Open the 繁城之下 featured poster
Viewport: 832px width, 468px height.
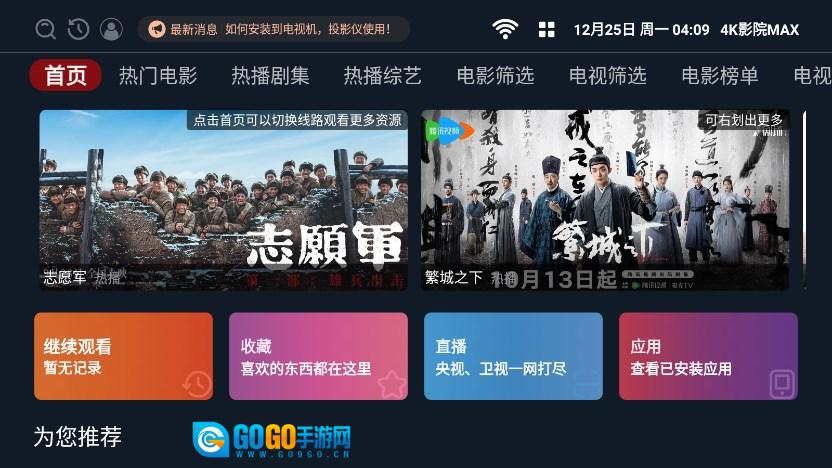[605, 200]
